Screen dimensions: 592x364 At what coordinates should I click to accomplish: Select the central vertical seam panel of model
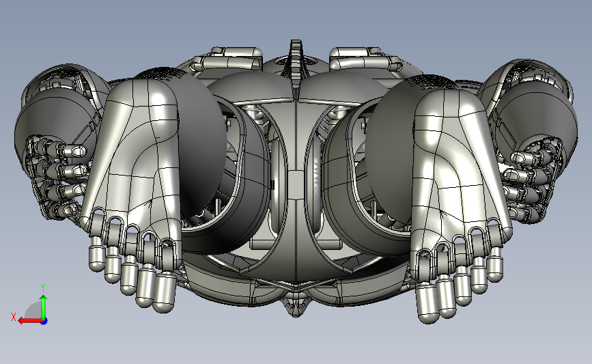296,185
